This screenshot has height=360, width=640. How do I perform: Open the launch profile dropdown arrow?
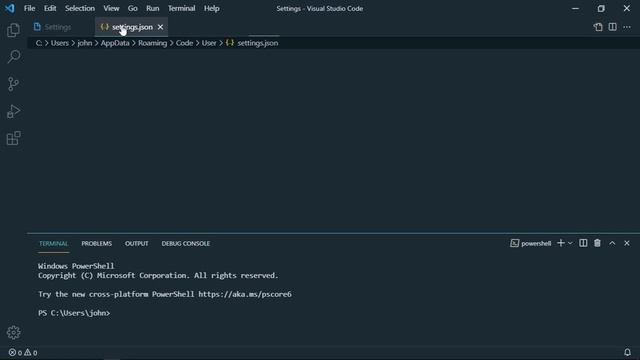click(570, 243)
